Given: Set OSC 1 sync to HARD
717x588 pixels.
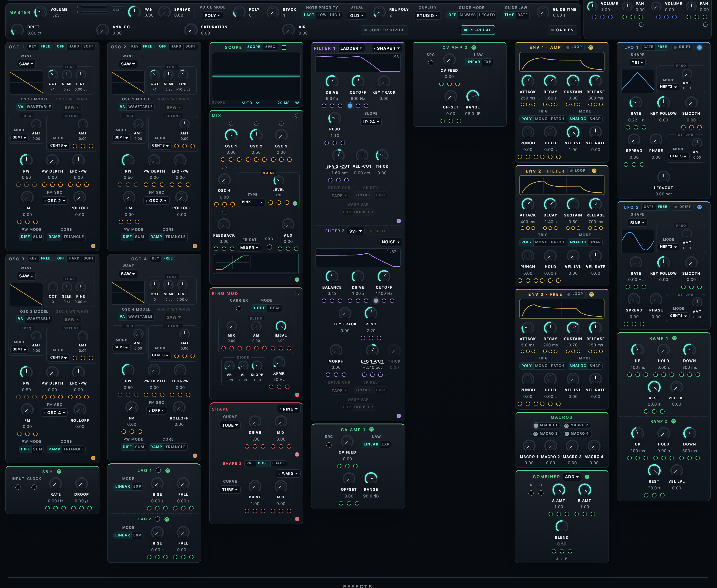Looking at the screenshot, I should pyautogui.click(x=73, y=47).
